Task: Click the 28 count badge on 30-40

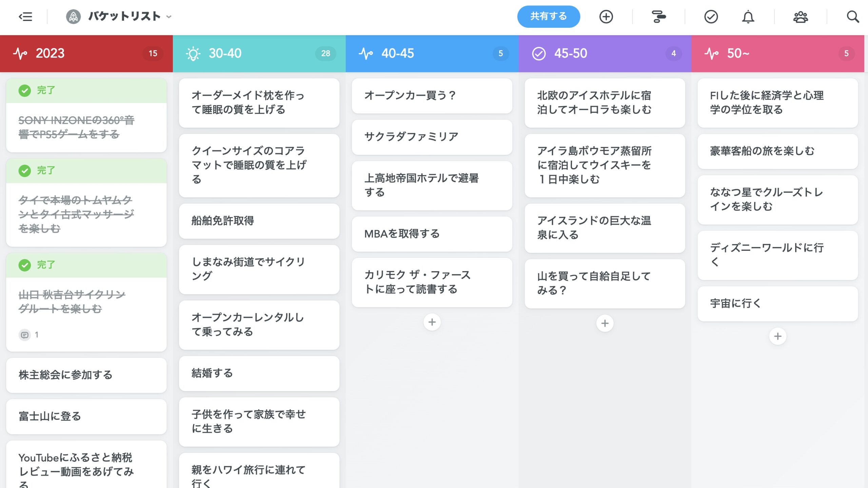Action: click(x=325, y=54)
